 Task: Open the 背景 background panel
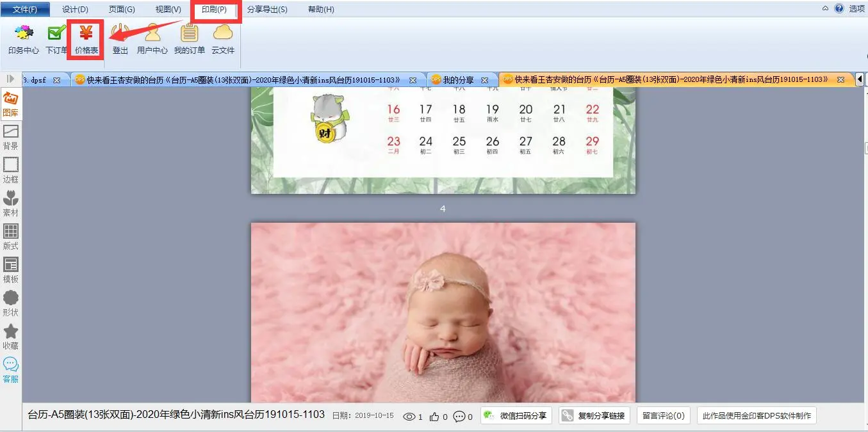click(x=11, y=138)
